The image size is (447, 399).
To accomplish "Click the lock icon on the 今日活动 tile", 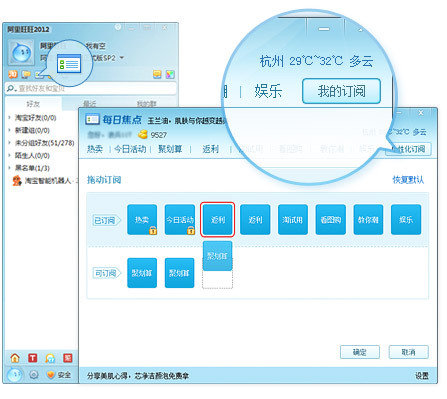I will (x=191, y=230).
